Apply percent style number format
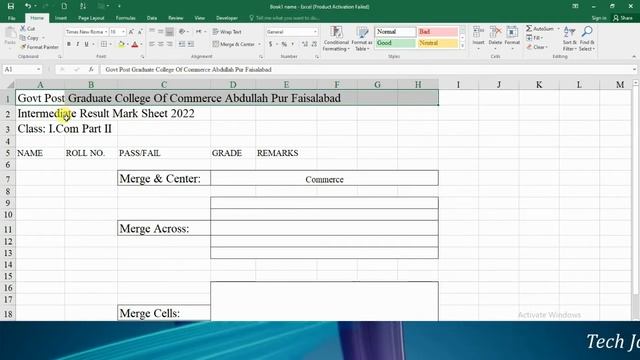Screen dimensions: 640x360 284,44
